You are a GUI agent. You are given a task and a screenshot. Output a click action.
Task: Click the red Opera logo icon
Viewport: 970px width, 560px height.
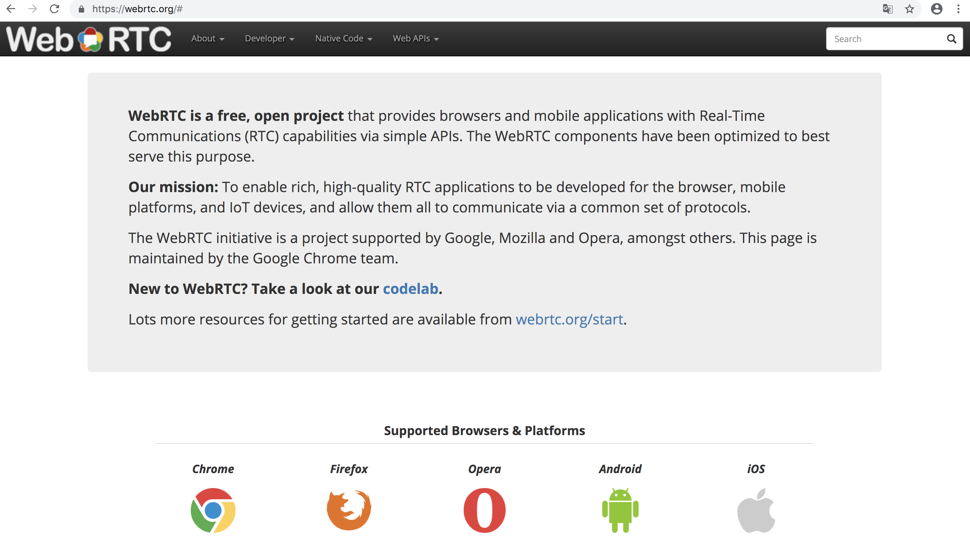[x=484, y=510]
